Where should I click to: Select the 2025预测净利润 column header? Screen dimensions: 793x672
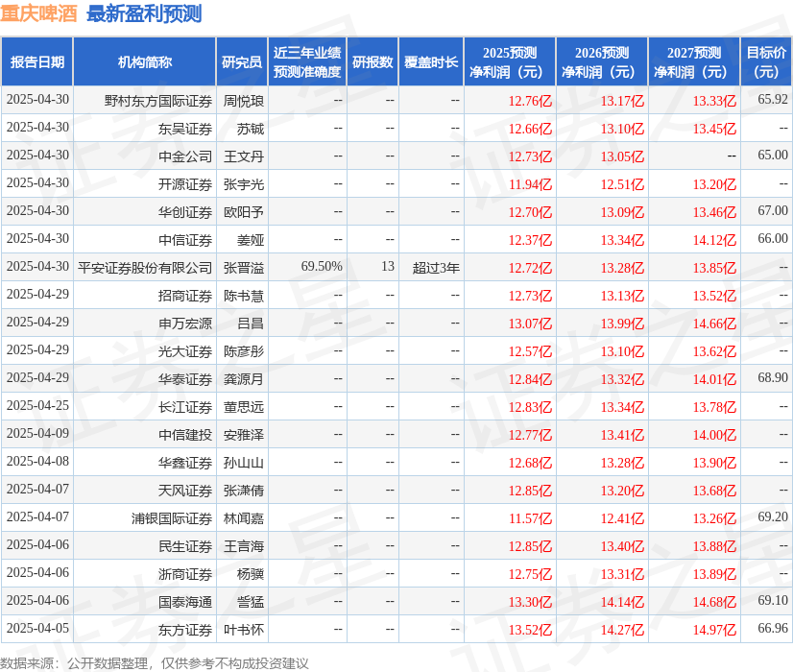coord(510,61)
